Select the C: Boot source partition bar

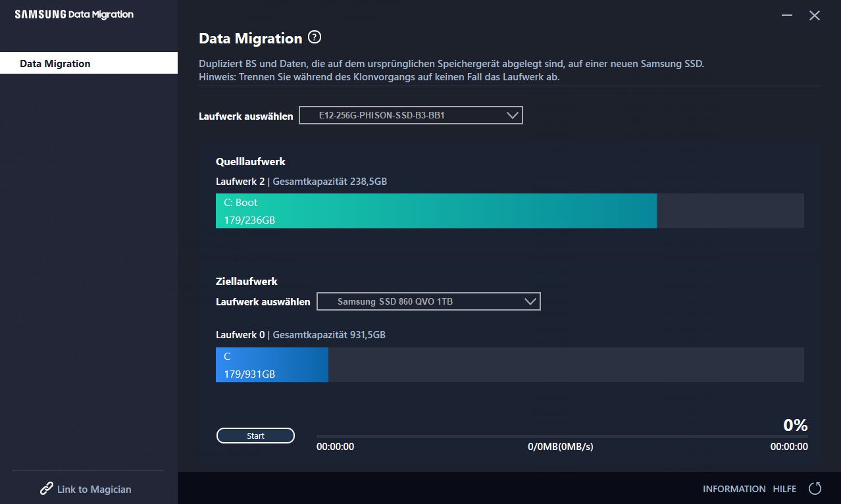click(x=436, y=211)
